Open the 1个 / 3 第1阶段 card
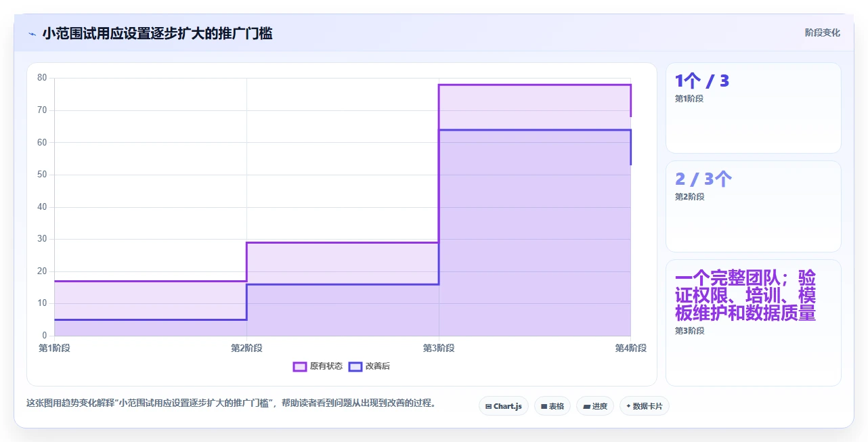Screen dimensions: 868x442 (754, 108)
